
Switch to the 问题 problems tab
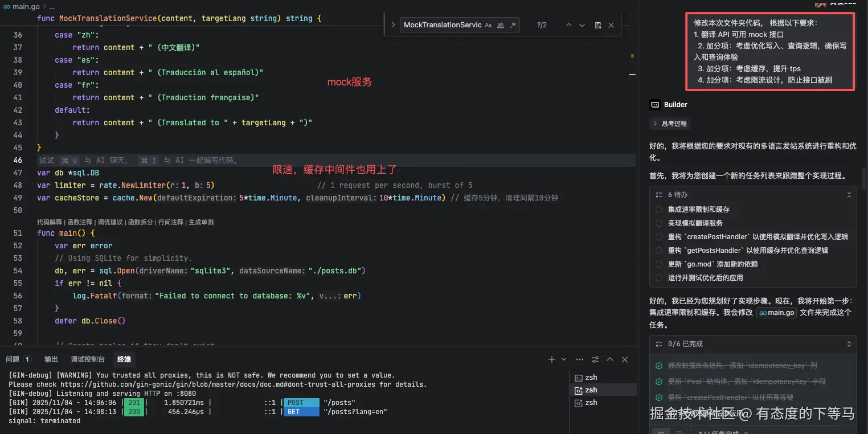[x=13, y=359]
